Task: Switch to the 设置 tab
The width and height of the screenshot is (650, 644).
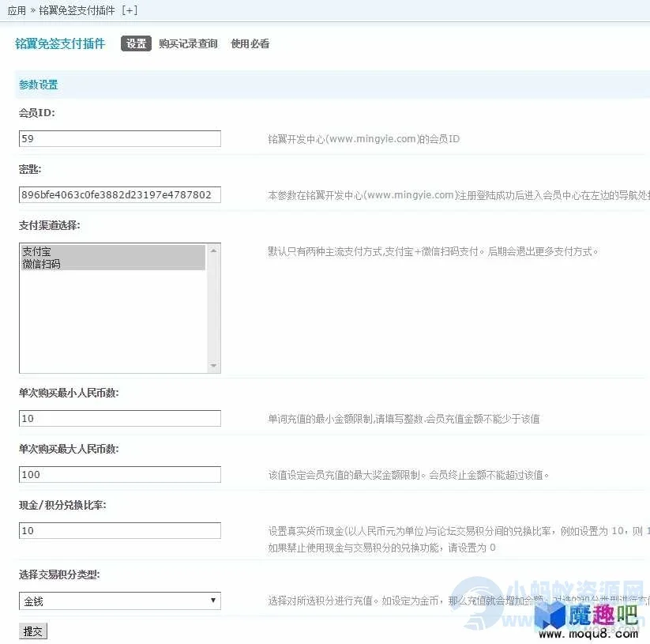Action: [135, 43]
